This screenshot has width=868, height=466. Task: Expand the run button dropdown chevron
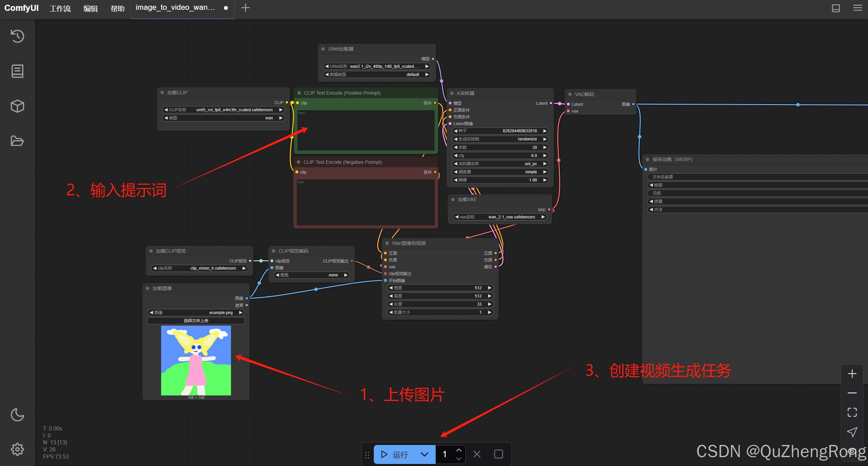coord(424,454)
